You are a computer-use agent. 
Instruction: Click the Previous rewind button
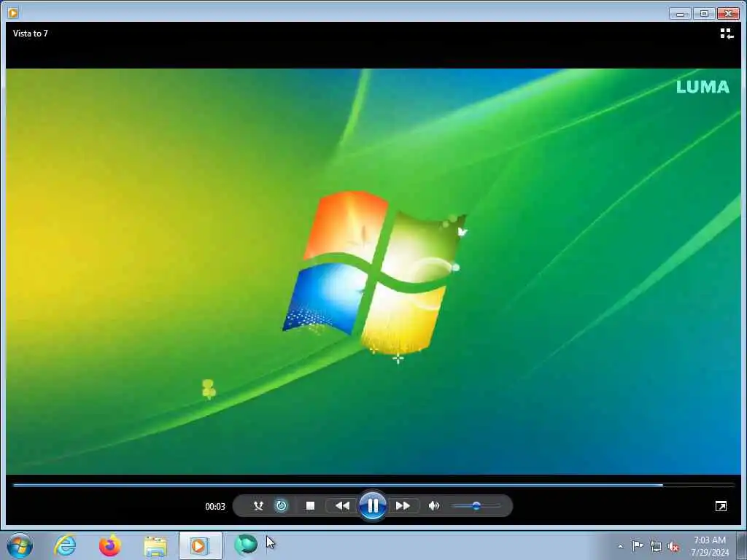[342, 506]
